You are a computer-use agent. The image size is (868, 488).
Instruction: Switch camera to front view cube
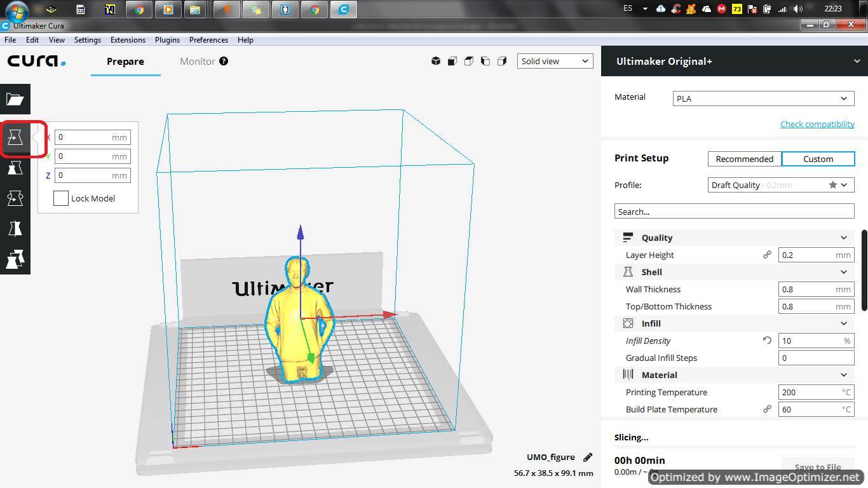point(452,61)
